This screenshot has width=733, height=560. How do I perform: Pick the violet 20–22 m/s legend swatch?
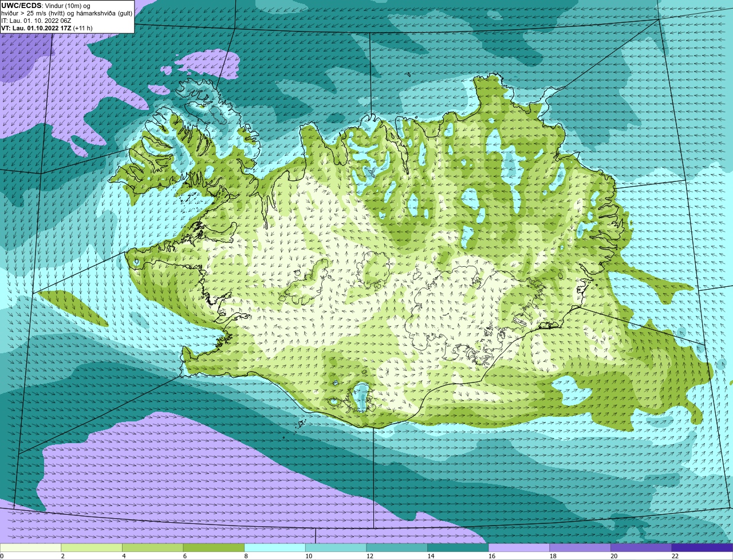[x=641, y=547]
